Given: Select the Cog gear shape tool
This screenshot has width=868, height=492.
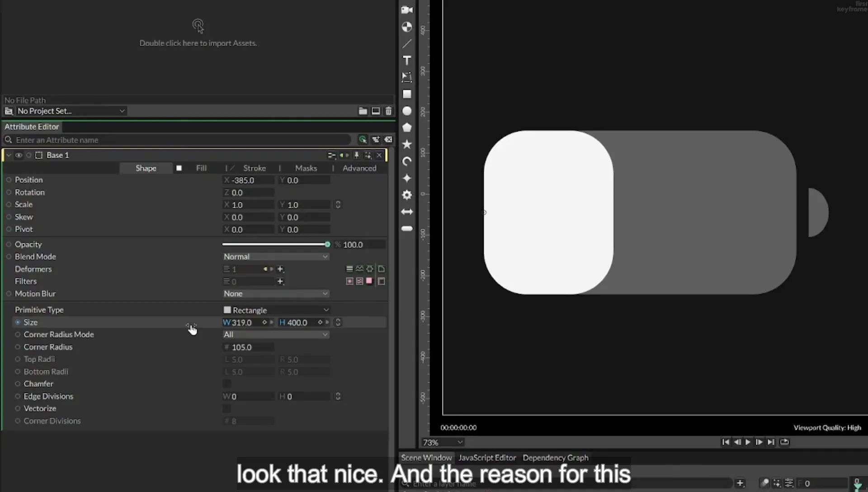Looking at the screenshot, I should click(407, 195).
